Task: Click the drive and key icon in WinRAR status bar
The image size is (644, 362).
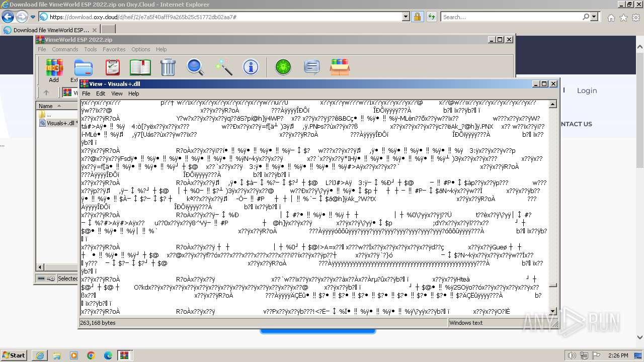Action: pyautogui.click(x=46, y=278)
